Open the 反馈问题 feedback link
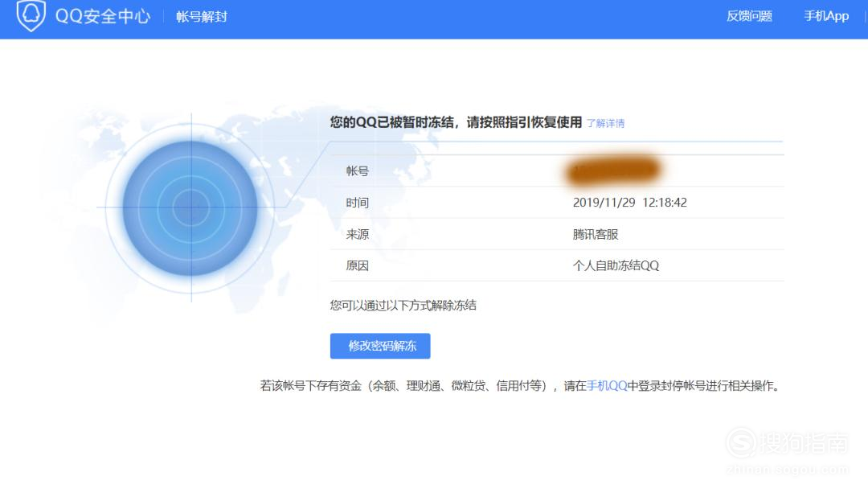The image size is (868, 497). [749, 16]
